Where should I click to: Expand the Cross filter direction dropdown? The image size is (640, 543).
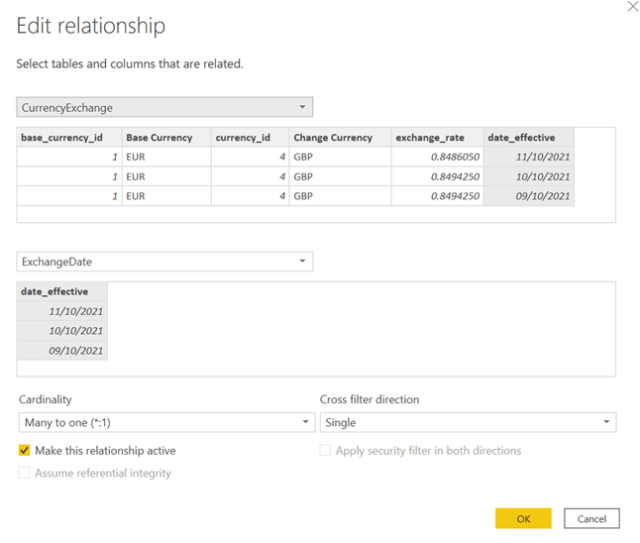tap(467, 423)
